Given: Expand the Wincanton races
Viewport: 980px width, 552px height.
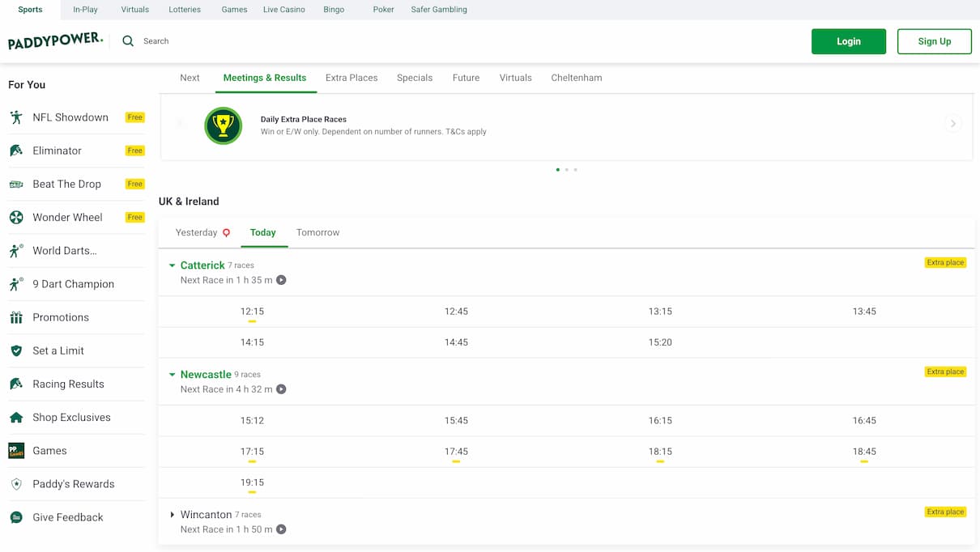Looking at the screenshot, I should tap(172, 514).
